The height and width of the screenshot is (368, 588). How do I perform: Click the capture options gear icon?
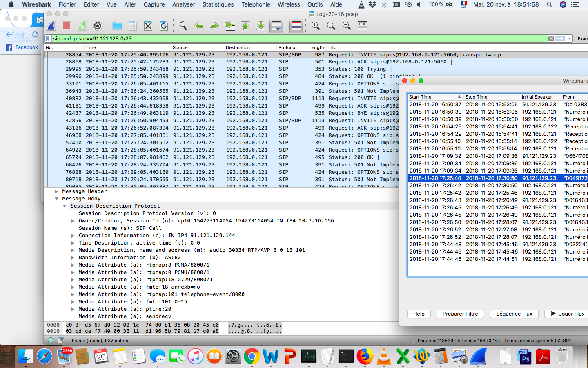pos(98,26)
